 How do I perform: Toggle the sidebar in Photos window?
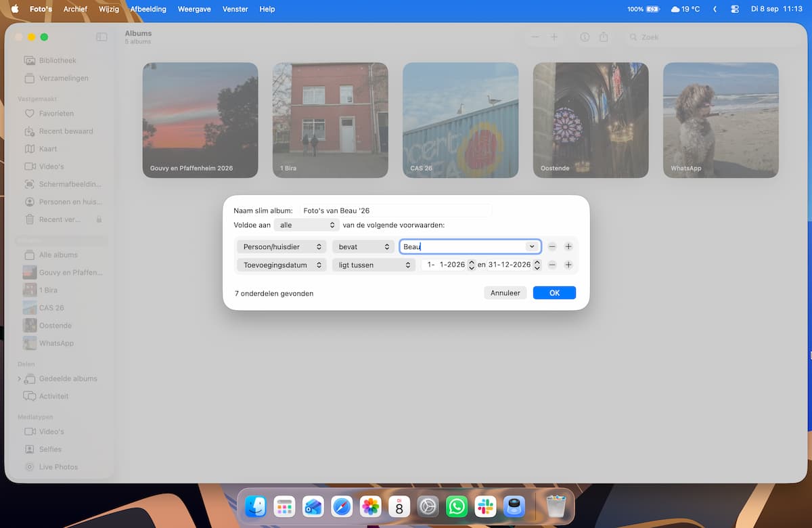(x=101, y=37)
